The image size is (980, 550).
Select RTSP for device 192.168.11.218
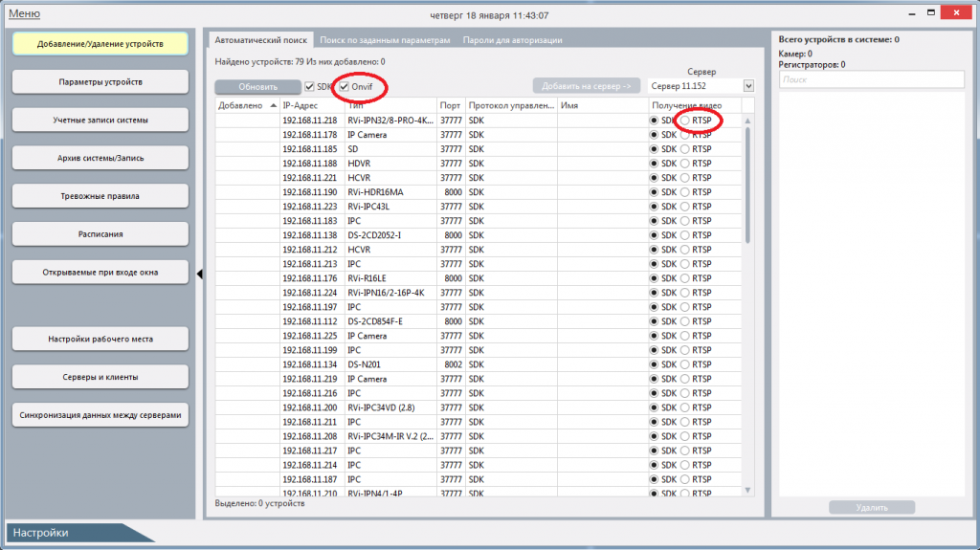tap(684, 121)
